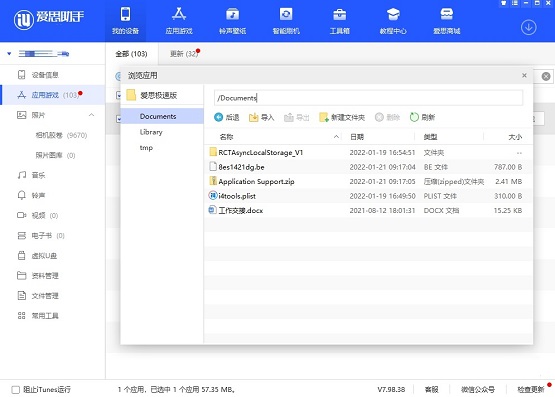Click the /Documents path field
Image resolution: width=555 pixels, height=397 pixels.
[x=368, y=98]
